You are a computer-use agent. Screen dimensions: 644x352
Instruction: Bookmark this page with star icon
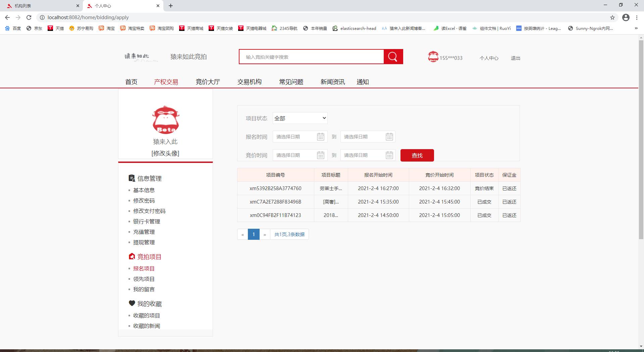coord(612,17)
